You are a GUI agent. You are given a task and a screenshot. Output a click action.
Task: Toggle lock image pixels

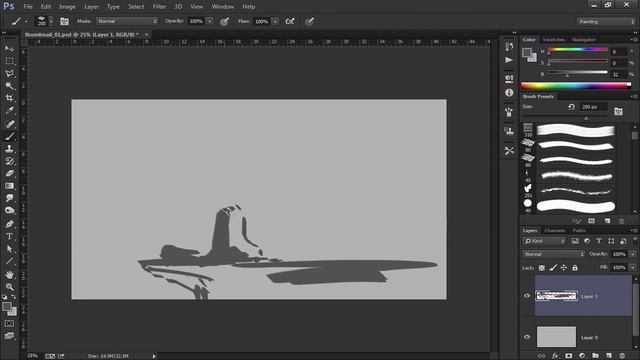(553, 268)
